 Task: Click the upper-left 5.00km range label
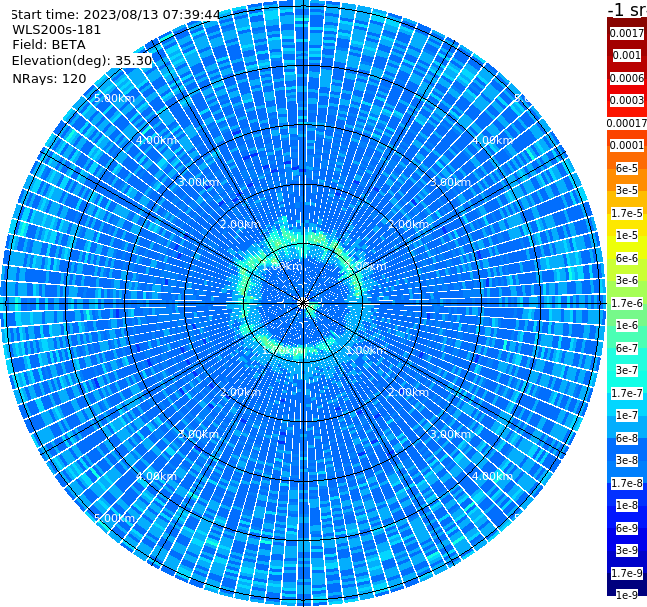pyautogui.click(x=114, y=99)
